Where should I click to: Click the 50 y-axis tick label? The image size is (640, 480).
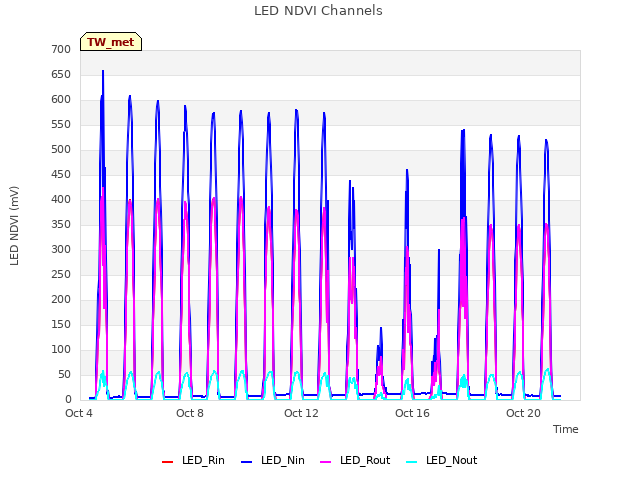click(64, 375)
